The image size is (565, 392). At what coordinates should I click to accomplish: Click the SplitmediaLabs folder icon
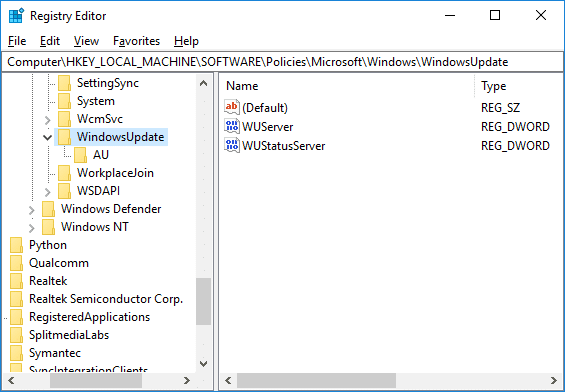pos(16,335)
